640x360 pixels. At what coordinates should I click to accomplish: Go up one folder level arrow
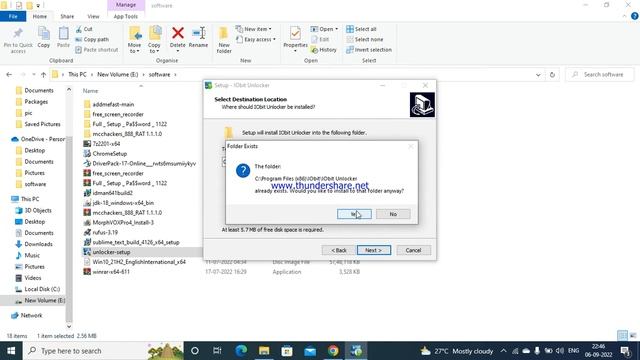pyautogui.click(x=43, y=75)
